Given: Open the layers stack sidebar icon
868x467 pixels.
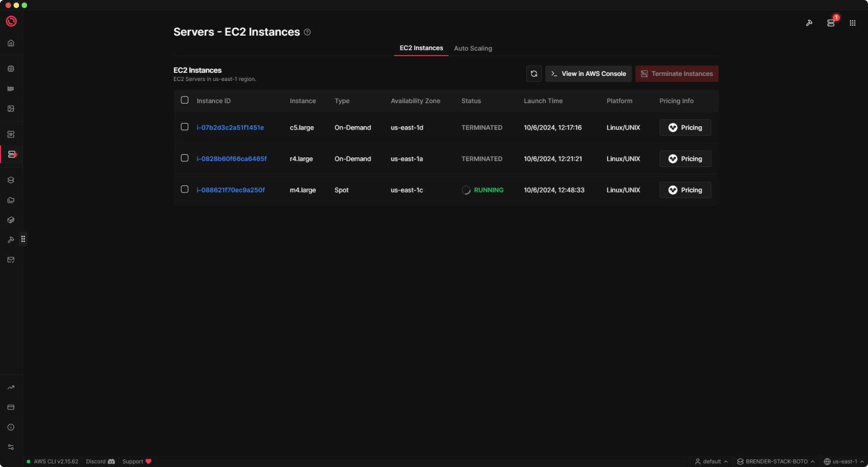Looking at the screenshot, I should tap(11, 180).
